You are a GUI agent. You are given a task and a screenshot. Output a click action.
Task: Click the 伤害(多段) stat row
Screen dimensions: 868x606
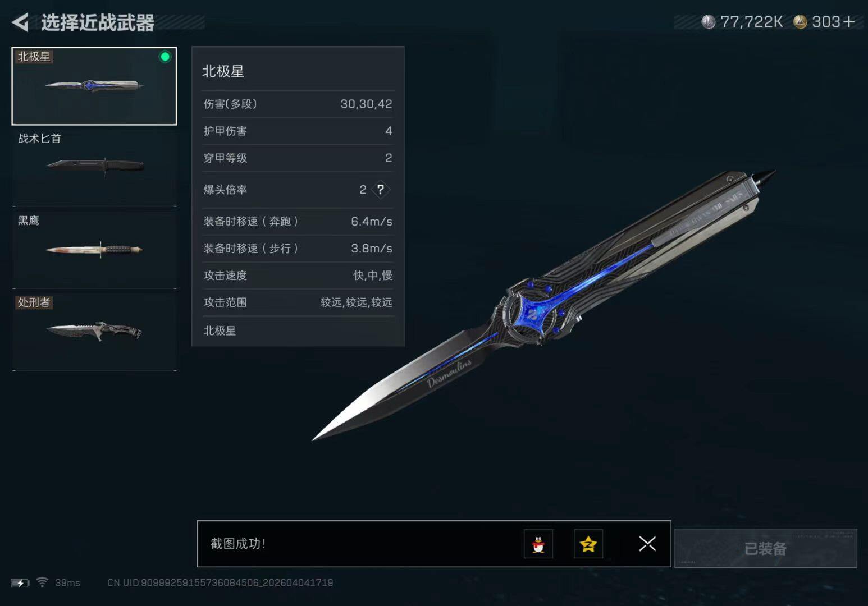tap(298, 104)
